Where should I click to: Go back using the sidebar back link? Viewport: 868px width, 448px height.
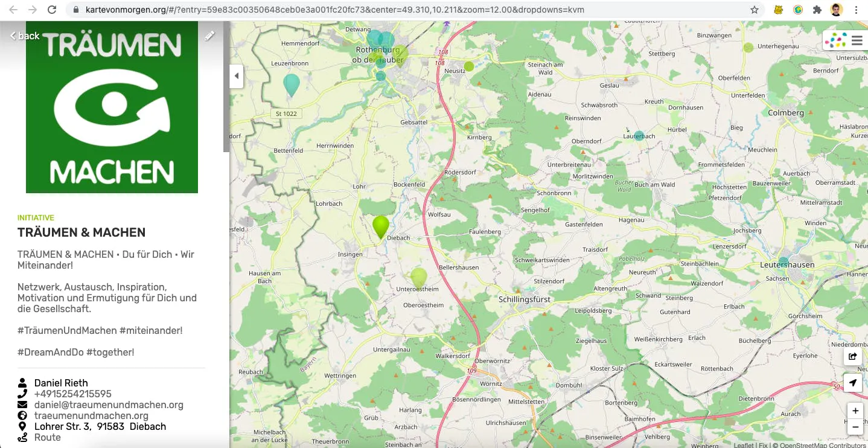25,36
